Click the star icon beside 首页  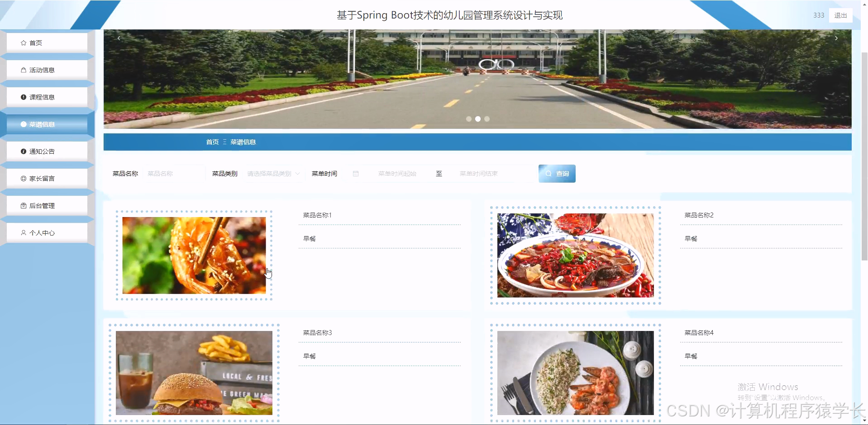point(24,43)
